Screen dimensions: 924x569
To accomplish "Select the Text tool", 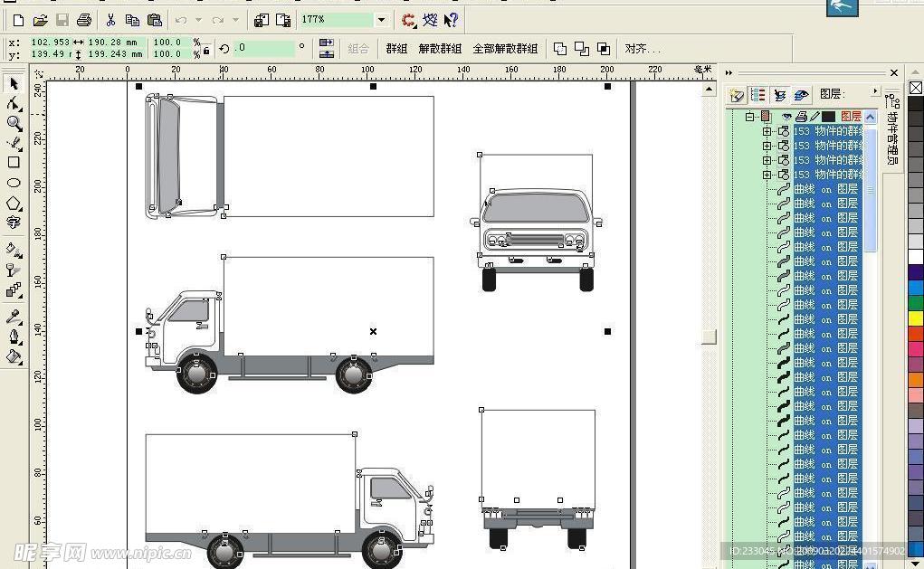I will (14, 222).
